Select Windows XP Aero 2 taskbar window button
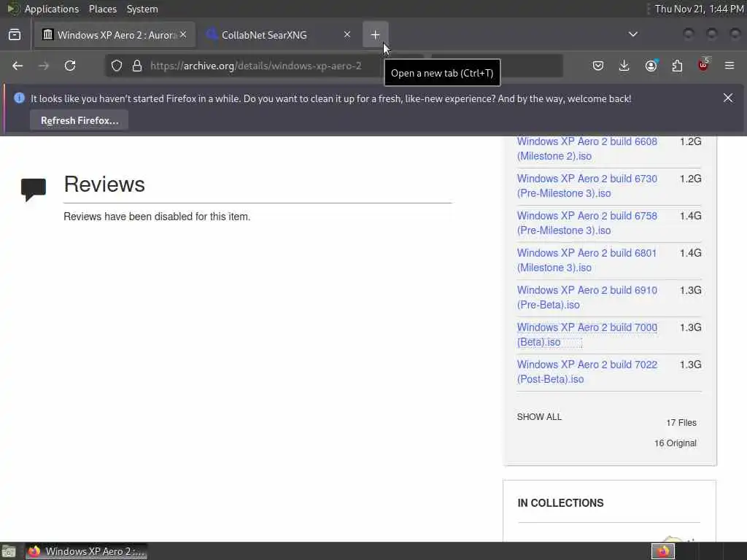The image size is (747, 560). [x=86, y=551]
